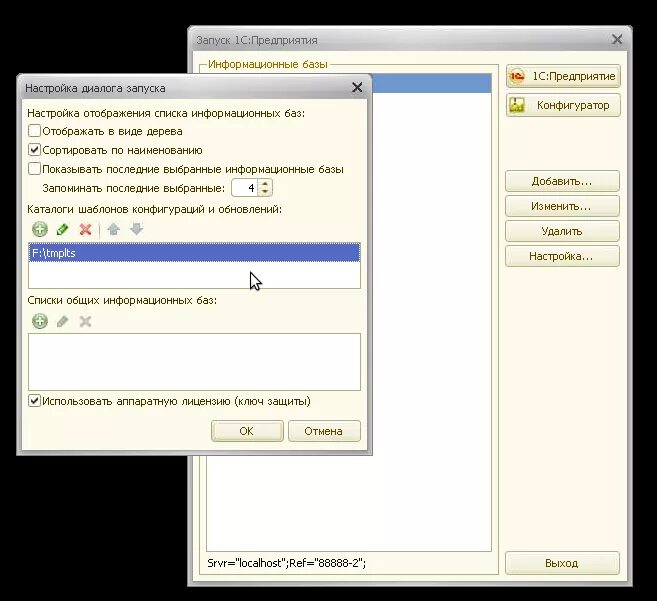Click grayed pencil under shared infobase lists
Viewport: 657px width, 601px height.
tap(62, 321)
